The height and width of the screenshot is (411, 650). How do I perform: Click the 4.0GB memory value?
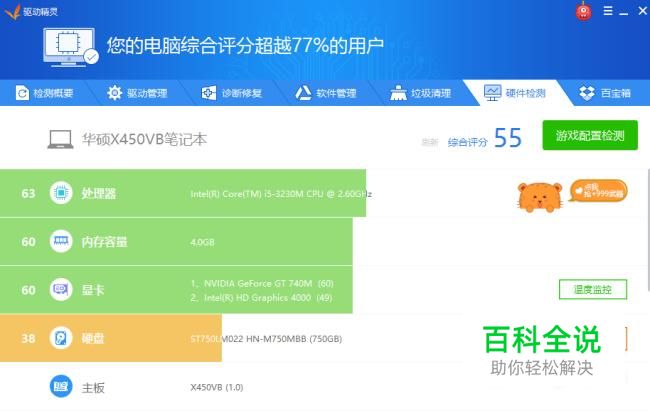tap(202, 242)
